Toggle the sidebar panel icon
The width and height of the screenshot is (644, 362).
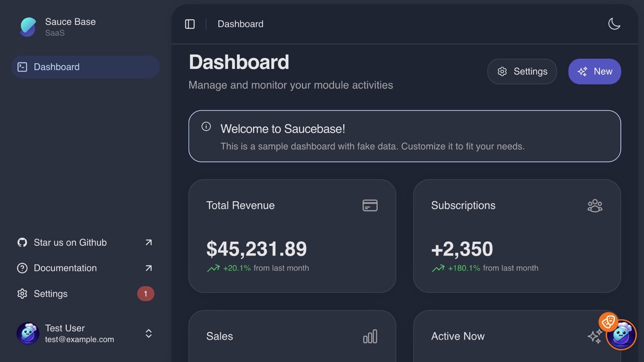click(190, 24)
